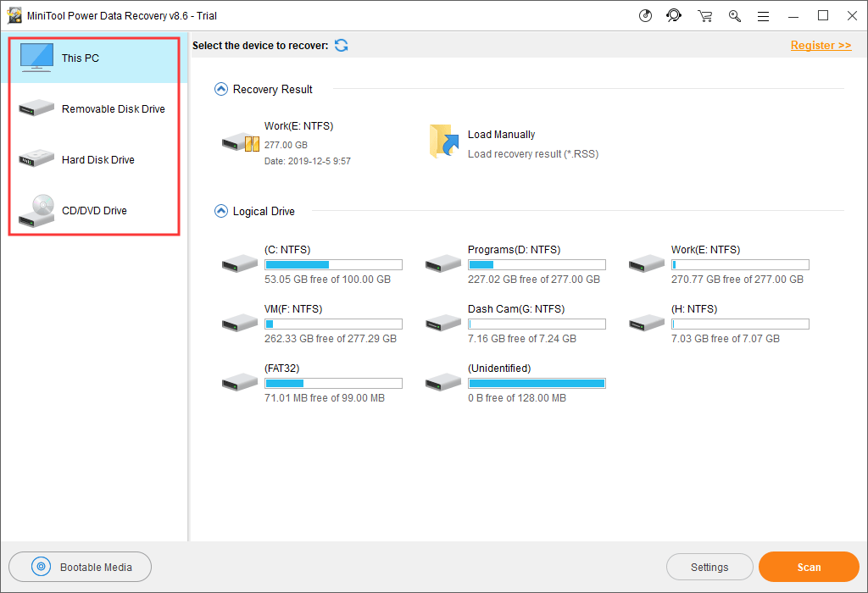Click the Load Manually folder icon
This screenshot has height=593, width=868.
tap(444, 142)
